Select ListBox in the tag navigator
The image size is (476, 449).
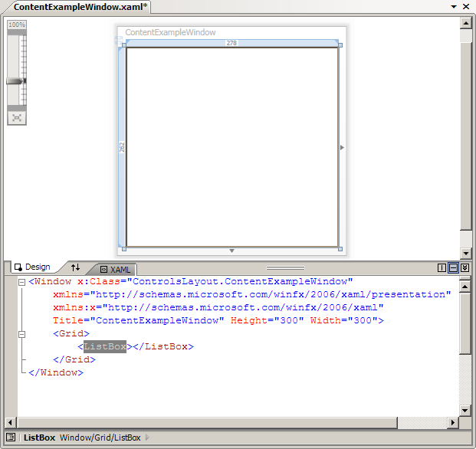[39, 438]
